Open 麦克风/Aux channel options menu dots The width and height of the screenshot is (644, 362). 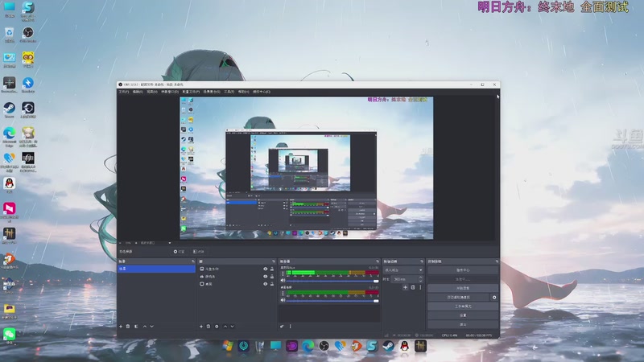(283, 274)
